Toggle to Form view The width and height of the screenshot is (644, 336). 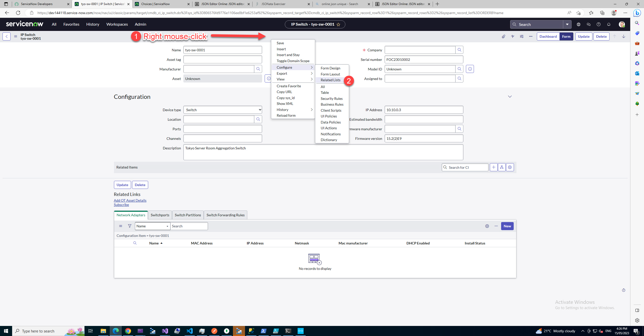(x=566, y=36)
